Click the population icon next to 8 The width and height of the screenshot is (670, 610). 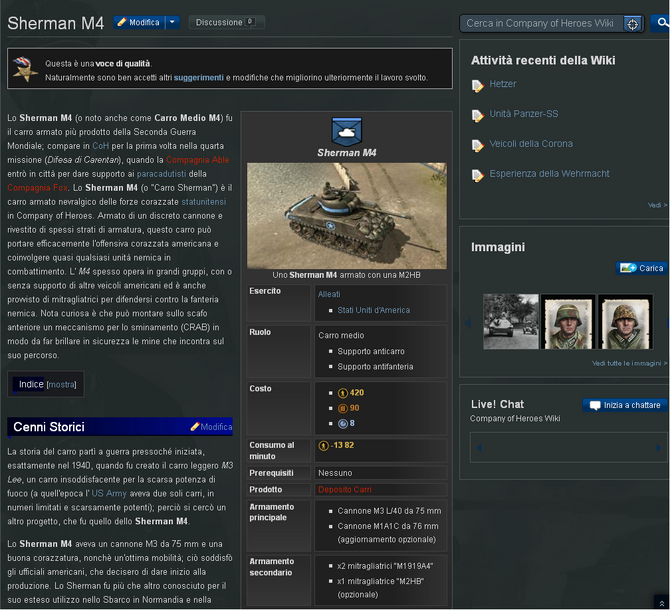click(x=343, y=424)
